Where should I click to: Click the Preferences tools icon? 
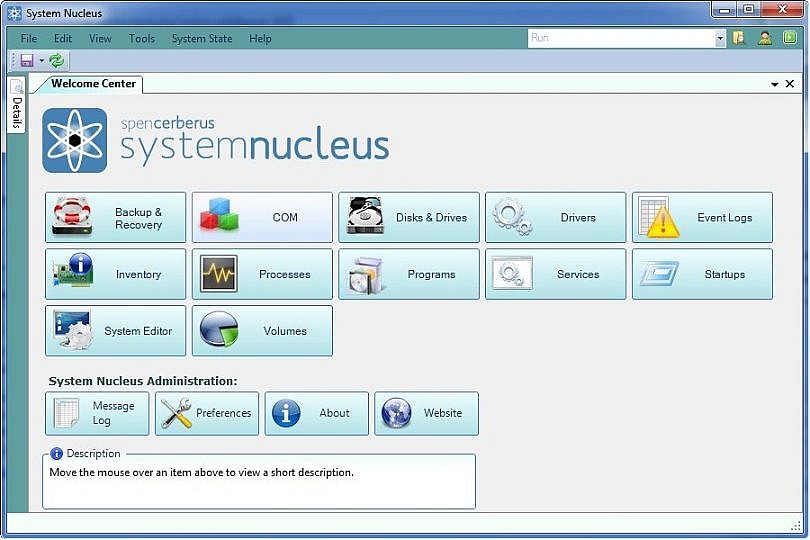click(176, 413)
